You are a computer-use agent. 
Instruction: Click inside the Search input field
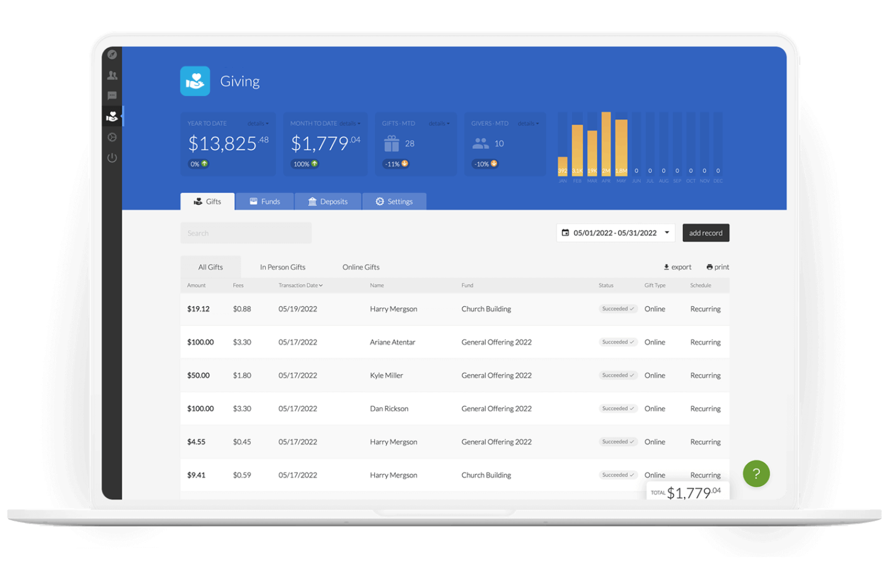pyautogui.click(x=246, y=232)
